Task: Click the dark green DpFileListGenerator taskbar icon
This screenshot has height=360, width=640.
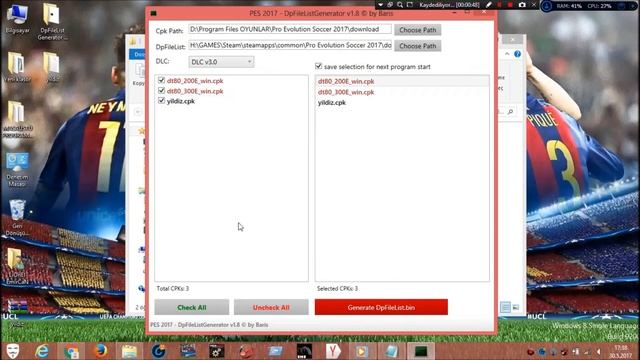Action: 420,351
